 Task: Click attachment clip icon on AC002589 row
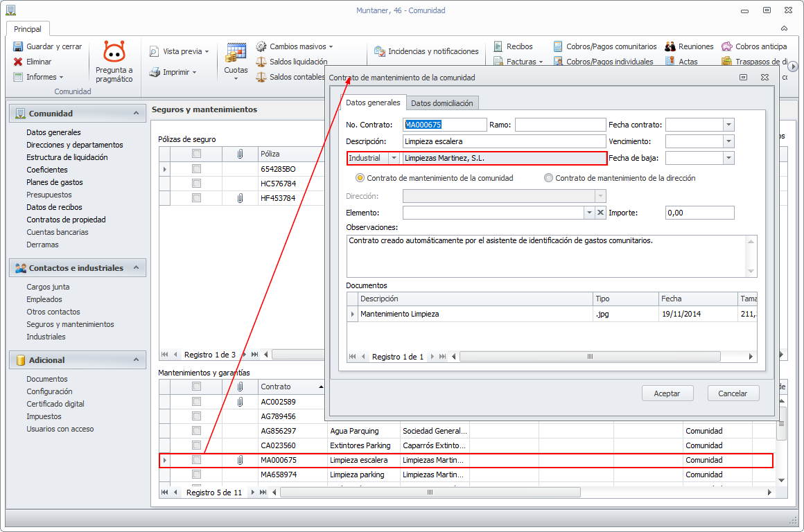pyautogui.click(x=240, y=402)
